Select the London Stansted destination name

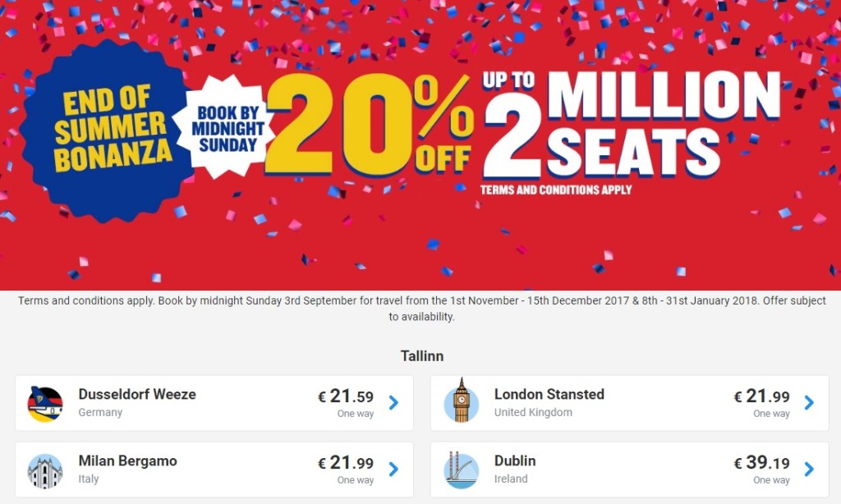tap(549, 394)
